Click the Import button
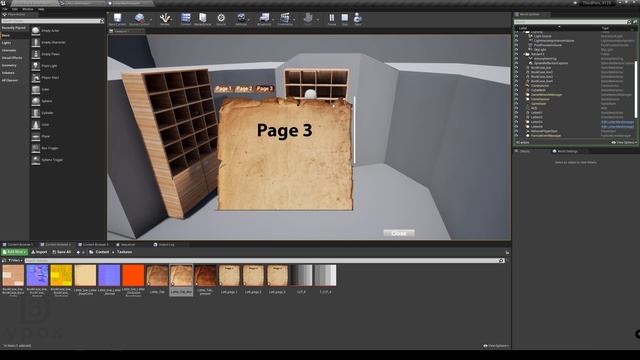 [39, 252]
